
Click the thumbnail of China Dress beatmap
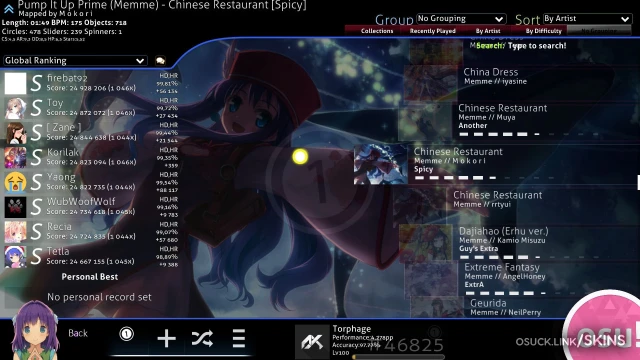[x=431, y=83]
